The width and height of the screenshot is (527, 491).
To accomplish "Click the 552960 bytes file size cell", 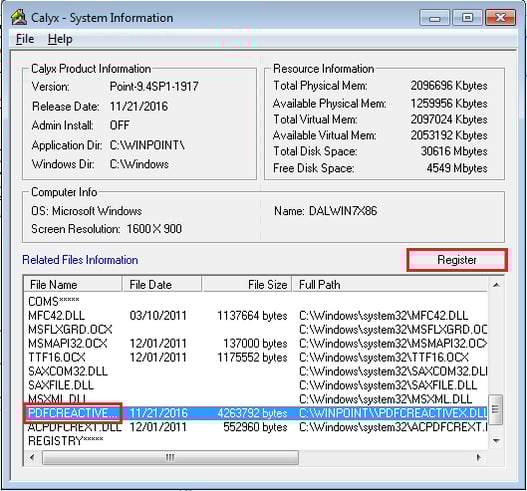I will [x=255, y=427].
